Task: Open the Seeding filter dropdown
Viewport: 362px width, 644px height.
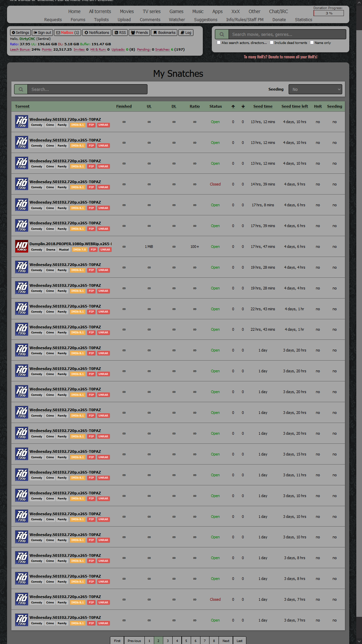Action: (315, 89)
